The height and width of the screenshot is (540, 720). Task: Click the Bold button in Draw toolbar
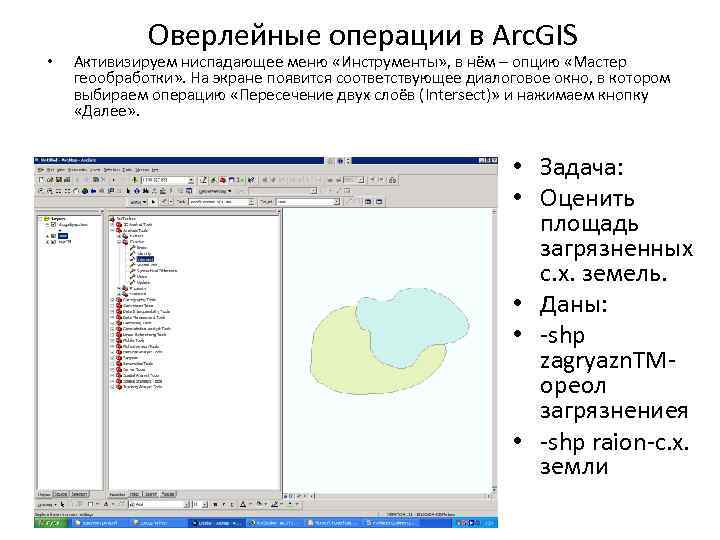tap(215, 504)
